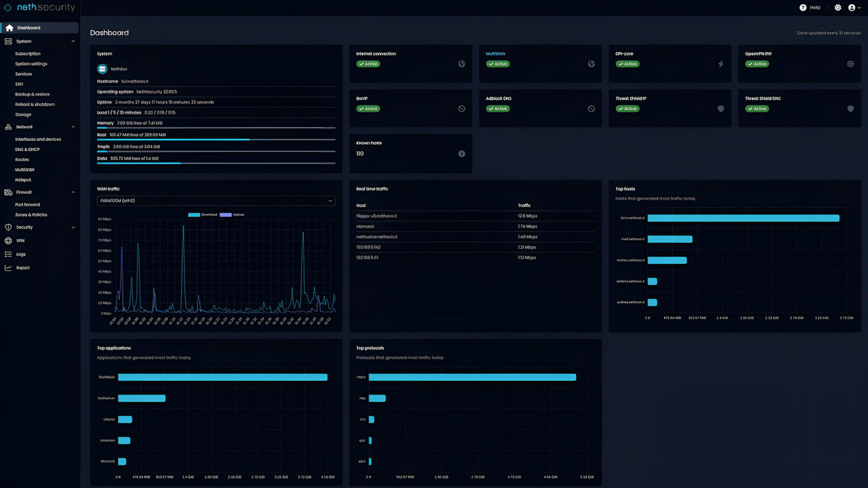Viewport: 868px width, 488px height.
Task: Click the globe icon on OpenVPN RW card
Action: click(x=851, y=64)
